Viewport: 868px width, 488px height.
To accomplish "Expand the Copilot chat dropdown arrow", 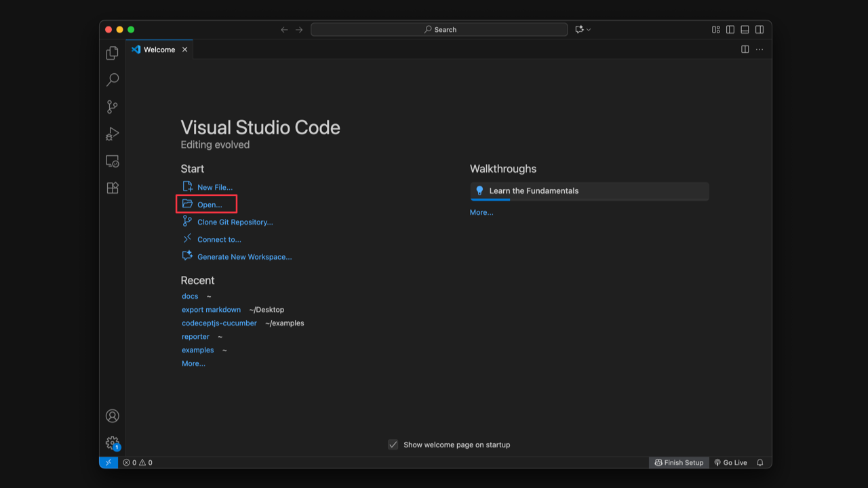I will (x=589, y=30).
